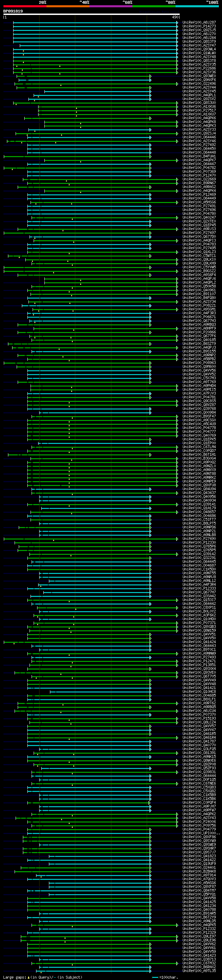
Task: Select the UniRef100_C6TM32 label
Action: [199, 963]
